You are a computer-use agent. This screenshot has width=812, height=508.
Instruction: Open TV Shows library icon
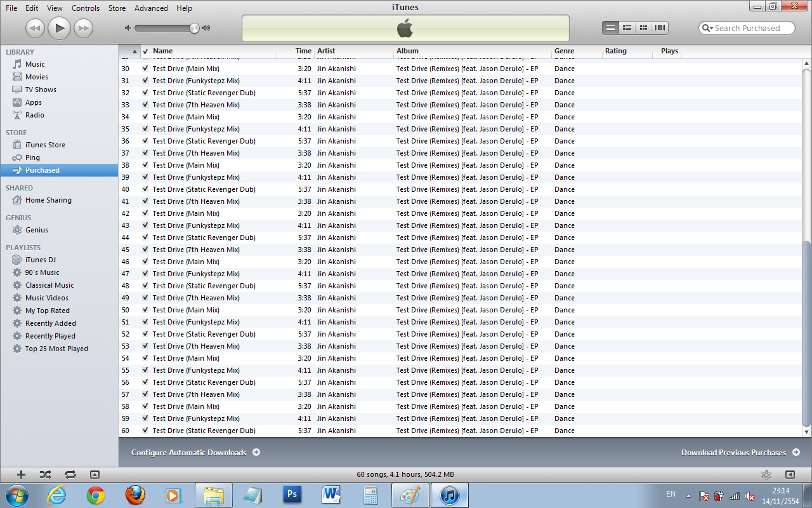click(17, 90)
